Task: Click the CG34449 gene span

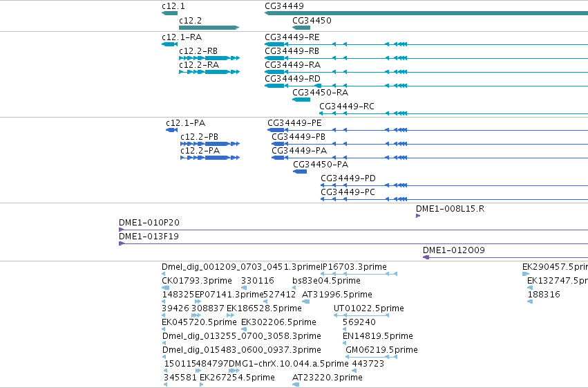Action: pyautogui.click(x=426, y=13)
